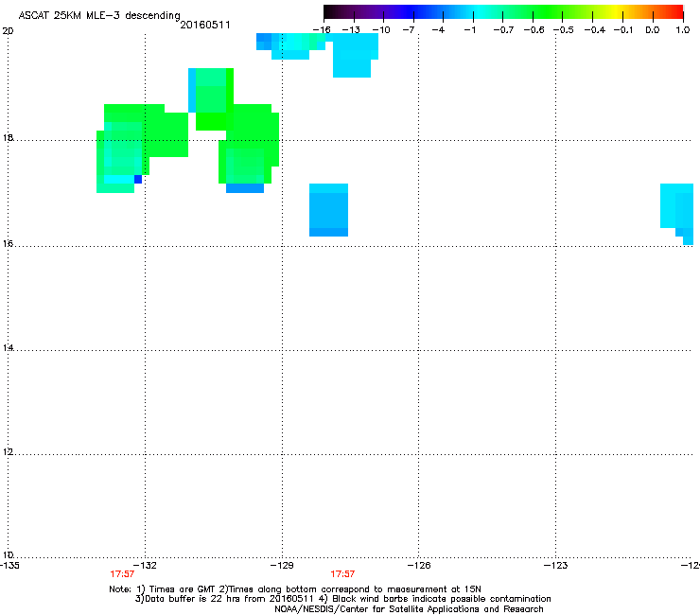700x615 pixels.
Task: Click the color bar label '0.0'
Action: point(653,30)
